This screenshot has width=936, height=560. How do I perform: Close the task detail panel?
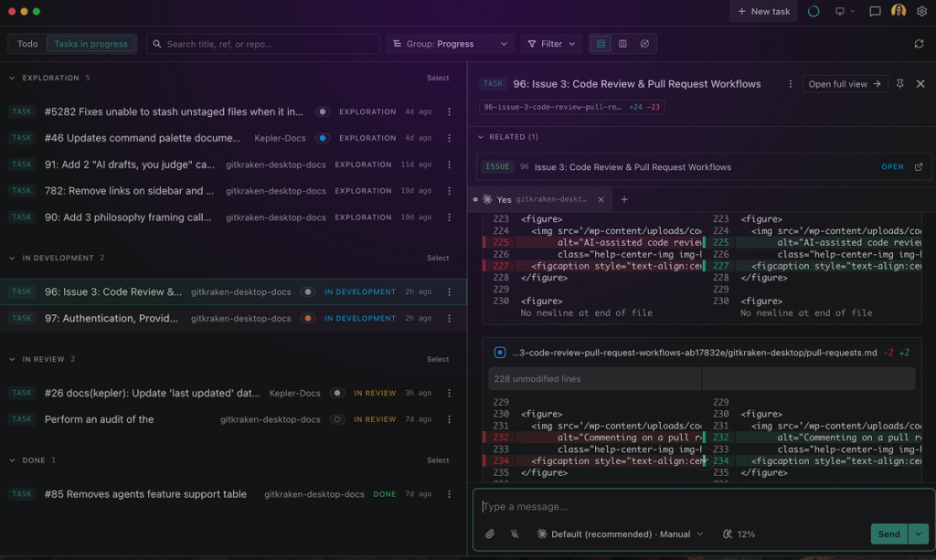point(920,84)
